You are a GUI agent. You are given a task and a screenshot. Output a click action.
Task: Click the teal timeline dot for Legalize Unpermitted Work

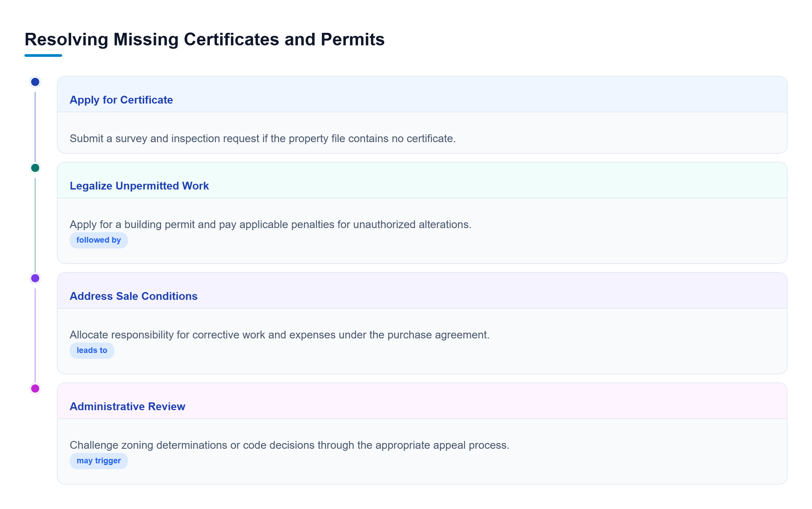coord(35,168)
